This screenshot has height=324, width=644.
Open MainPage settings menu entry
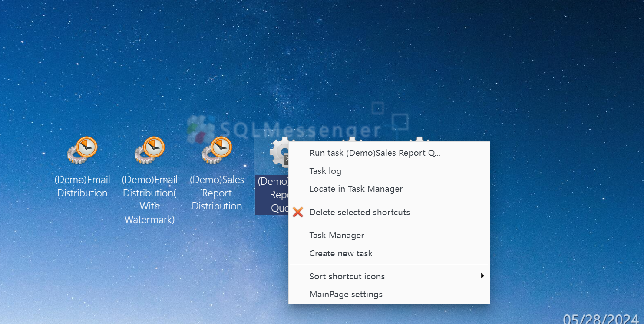pyautogui.click(x=389, y=294)
